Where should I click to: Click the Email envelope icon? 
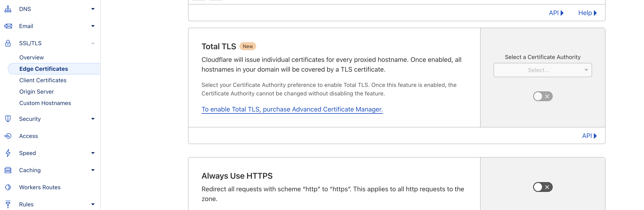(8, 26)
